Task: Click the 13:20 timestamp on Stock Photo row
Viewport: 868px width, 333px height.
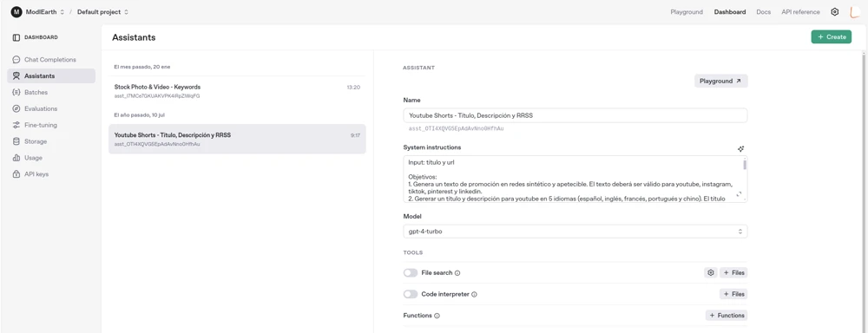Action: click(354, 88)
